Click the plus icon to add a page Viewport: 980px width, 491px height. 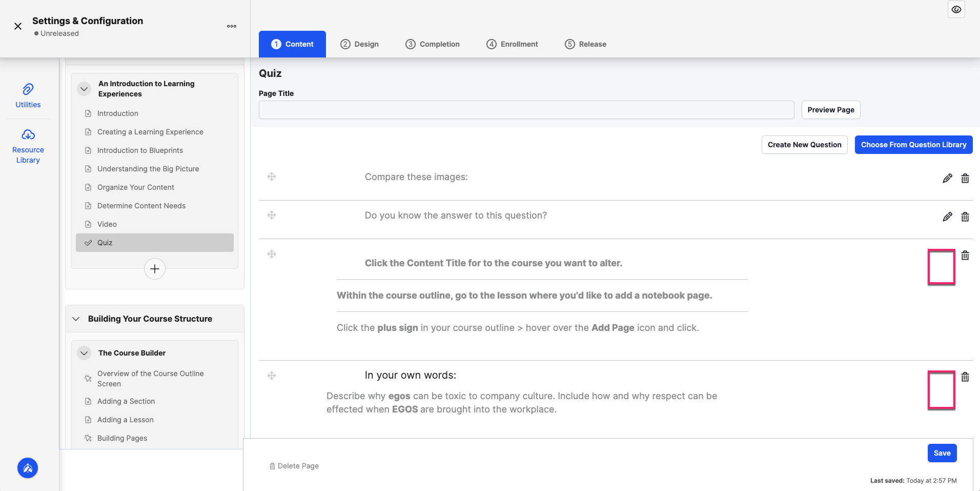click(x=154, y=268)
